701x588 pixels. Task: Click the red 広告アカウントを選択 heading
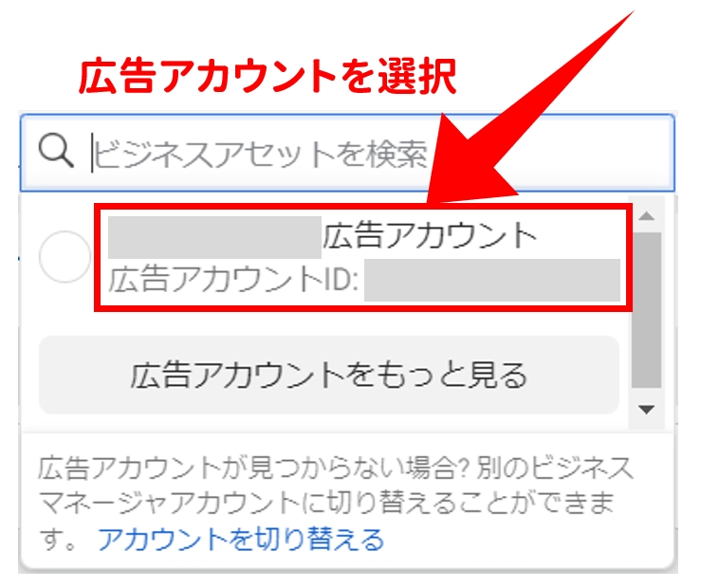[267, 76]
